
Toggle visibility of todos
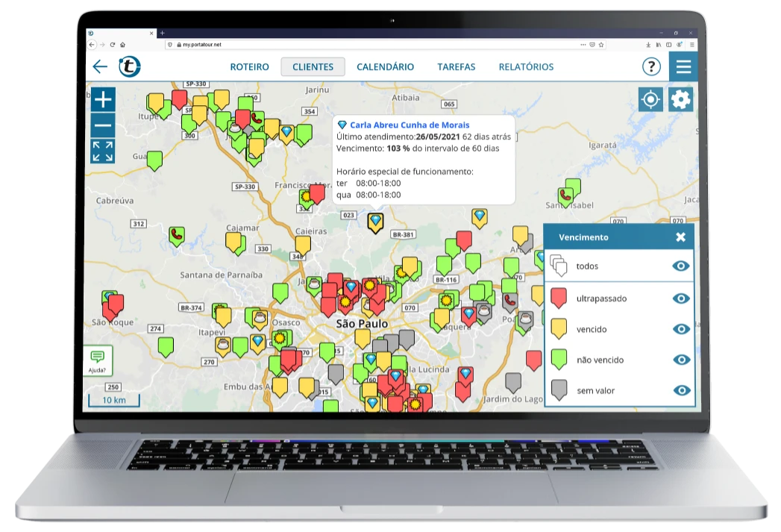681,266
